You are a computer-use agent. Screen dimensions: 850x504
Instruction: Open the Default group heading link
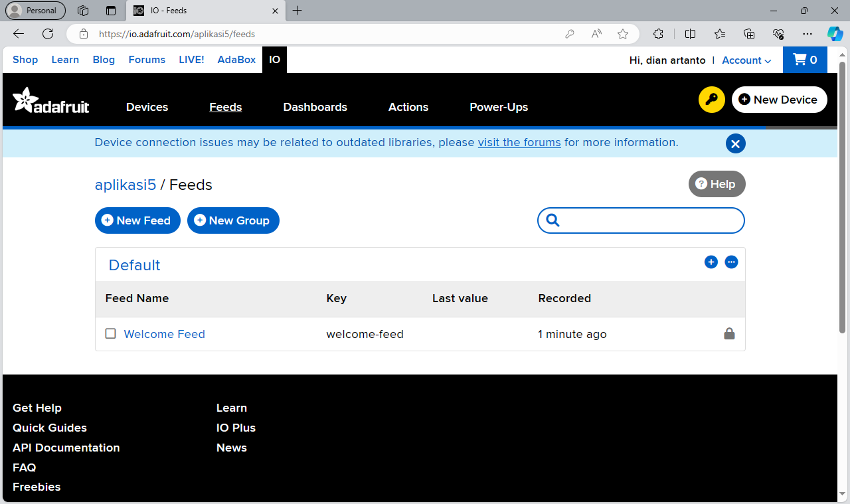(x=134, y=265)
